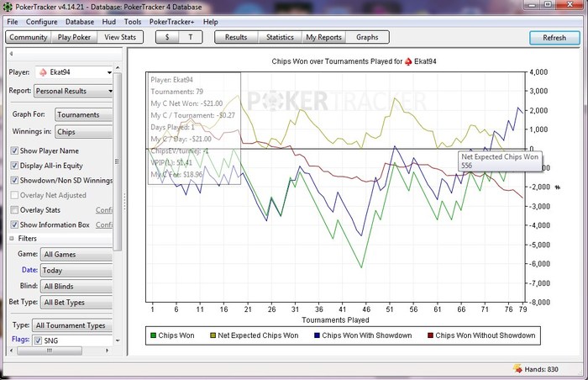Click the spade icon next to the Ekat94 player field
The height and width of the screenshot is (380, 588).
43,72
